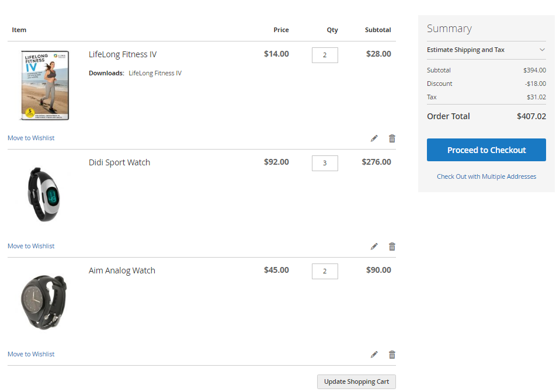Select Didi Sport Watch quantity box
The height and width of the screenshot is (392, 556).
(325, 163)
